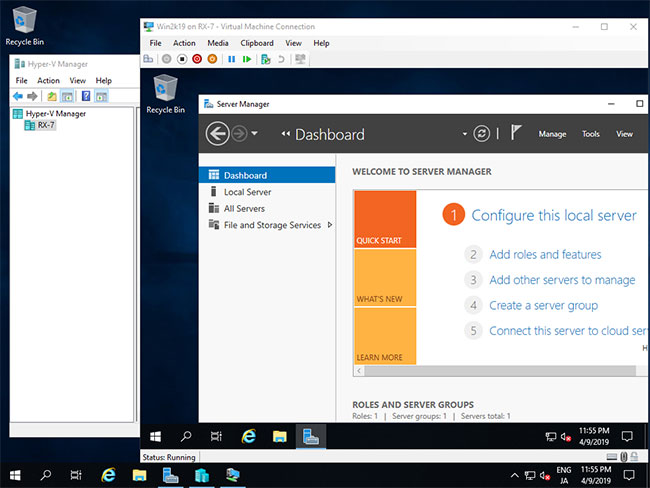Open host Windows Start button
650x488 pixels.
pyautogui.click(x=15, y=475)
